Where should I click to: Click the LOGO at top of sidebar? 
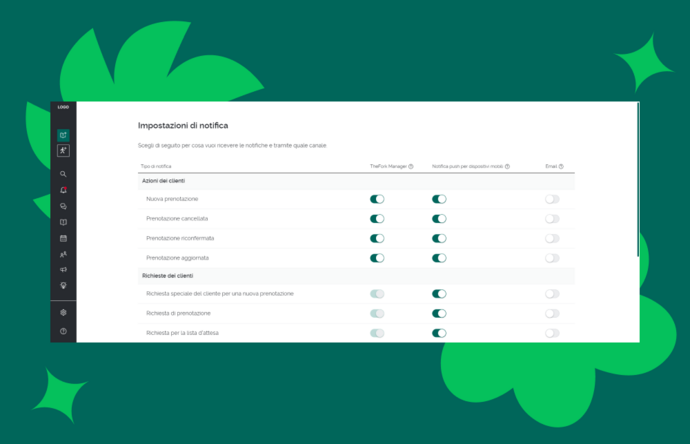[63, 107]
